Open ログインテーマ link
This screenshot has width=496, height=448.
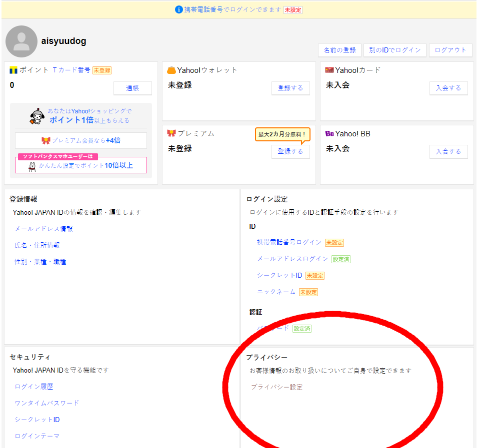coord(37,436)
